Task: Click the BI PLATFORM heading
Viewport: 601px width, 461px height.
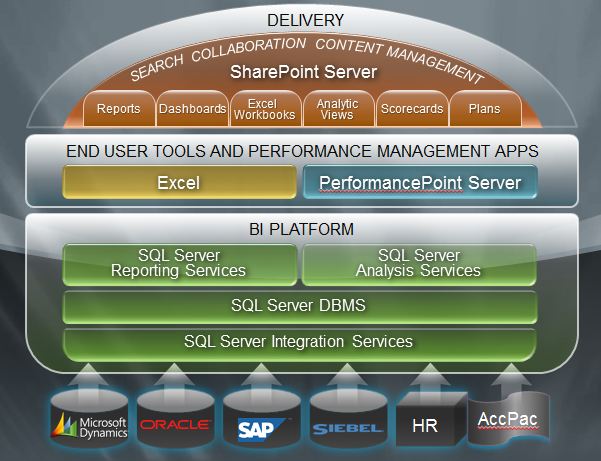Action: [302, 229]
